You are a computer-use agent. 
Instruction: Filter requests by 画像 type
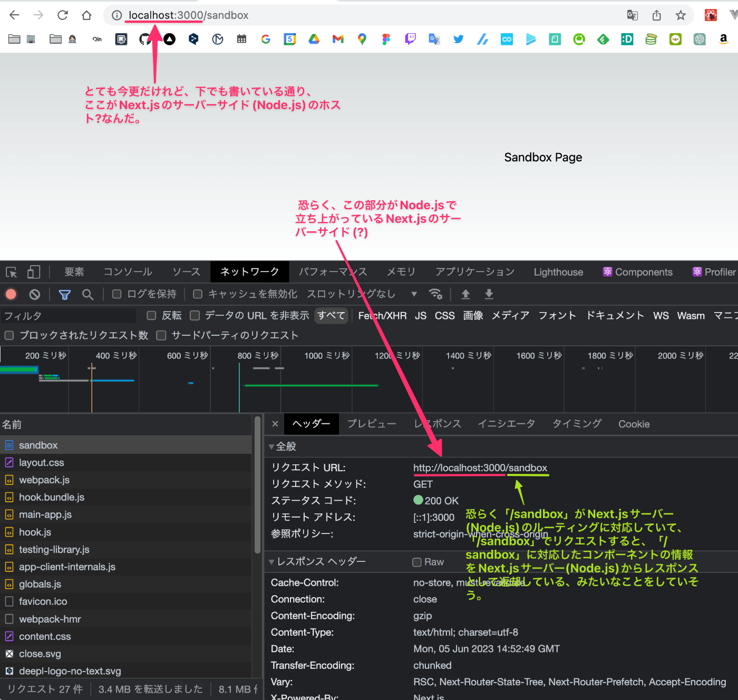coord(473,316)
